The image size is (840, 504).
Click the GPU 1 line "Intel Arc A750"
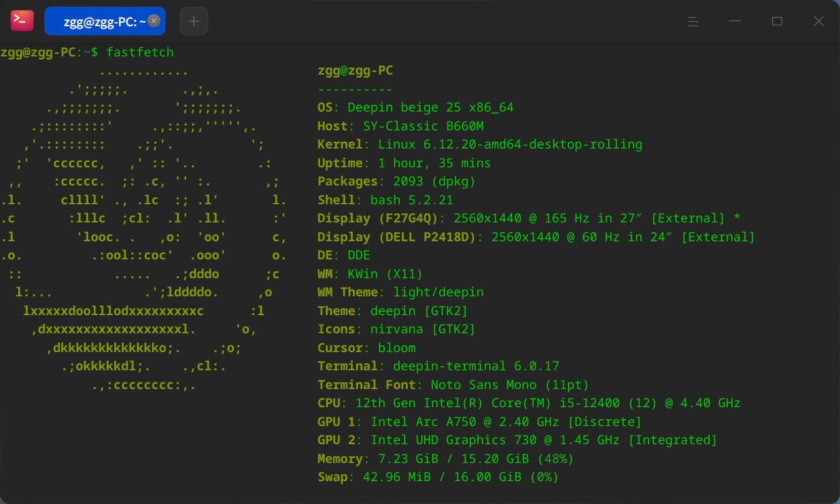(480, 422)
